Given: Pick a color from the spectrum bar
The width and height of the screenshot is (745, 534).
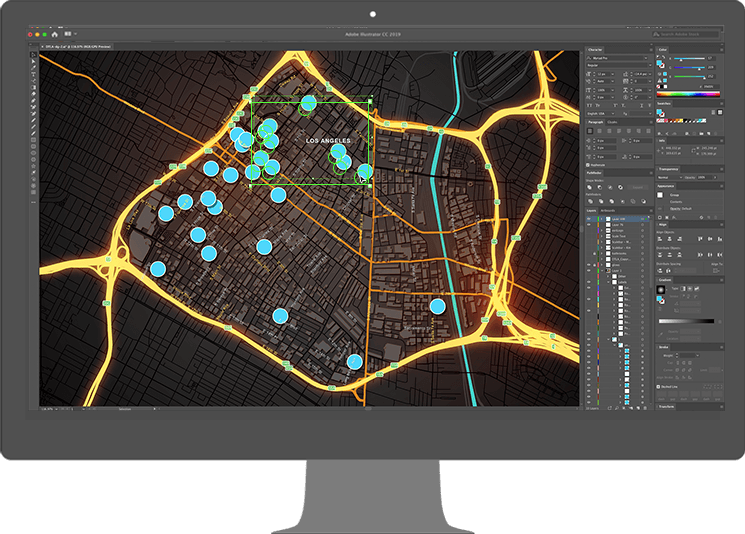Looking at the screenshot, I should click(688, 94).
